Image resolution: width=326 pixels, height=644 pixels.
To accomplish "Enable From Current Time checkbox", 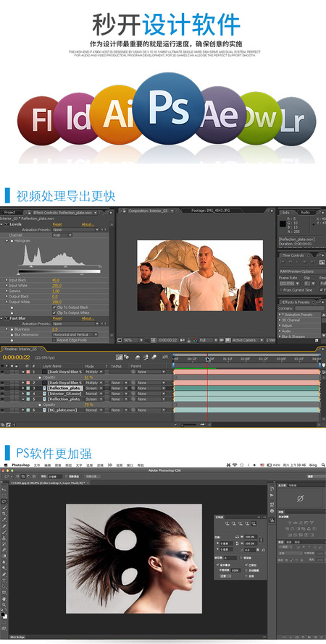I will [281, 290].
